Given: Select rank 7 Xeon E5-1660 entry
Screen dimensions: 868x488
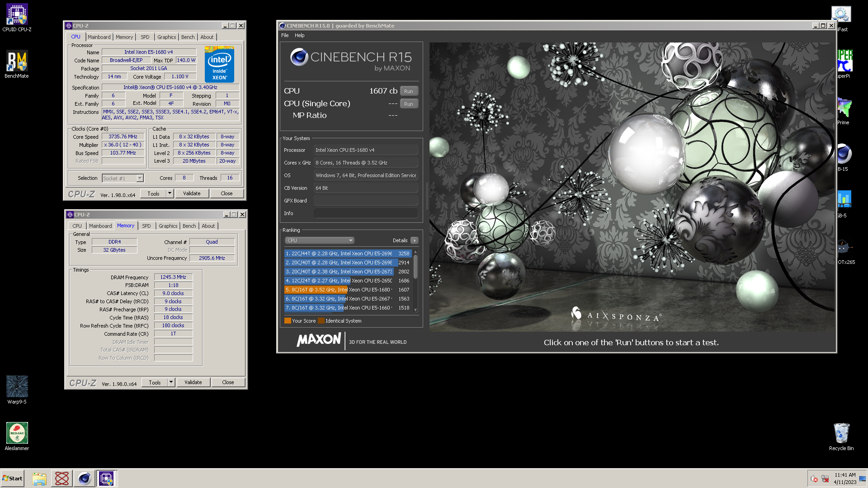Looking at the screenshot, I should 348,308.
